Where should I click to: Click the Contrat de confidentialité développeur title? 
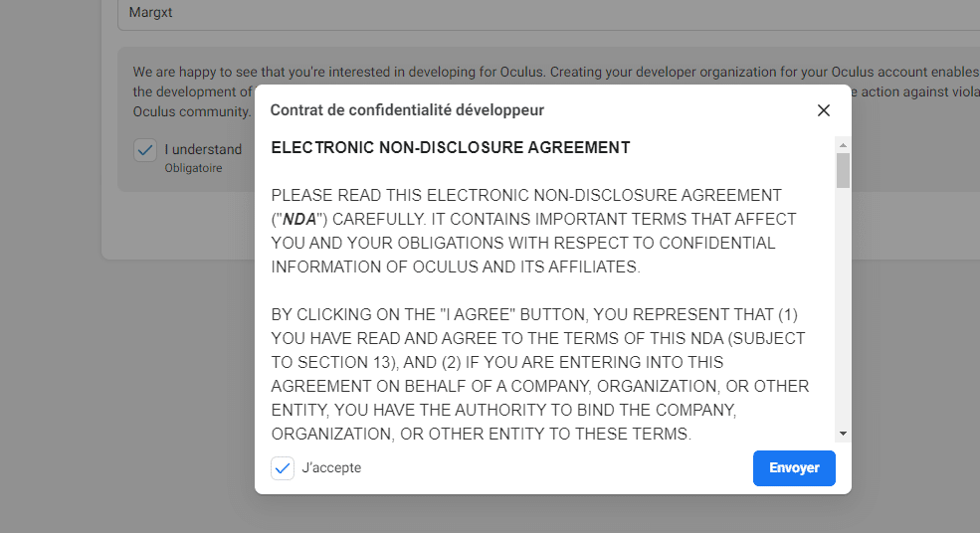[407, 110]
